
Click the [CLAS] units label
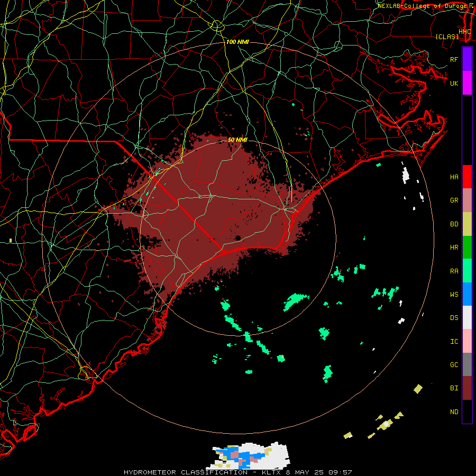pyautogui.click(x=447, y=37)
